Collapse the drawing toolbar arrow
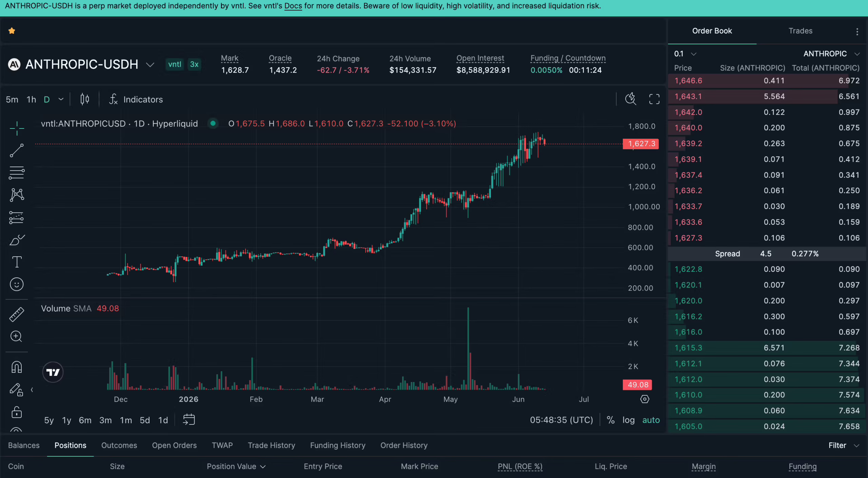 (x=32, y=390)
